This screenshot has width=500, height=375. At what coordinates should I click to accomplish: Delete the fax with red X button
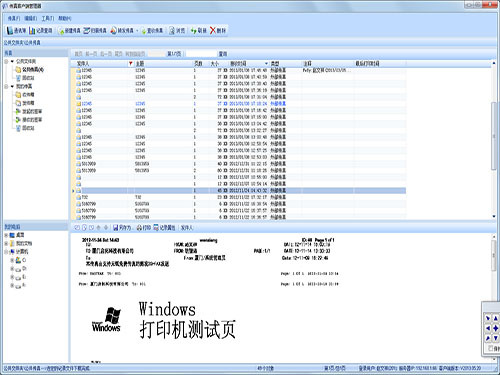point(218,31)
